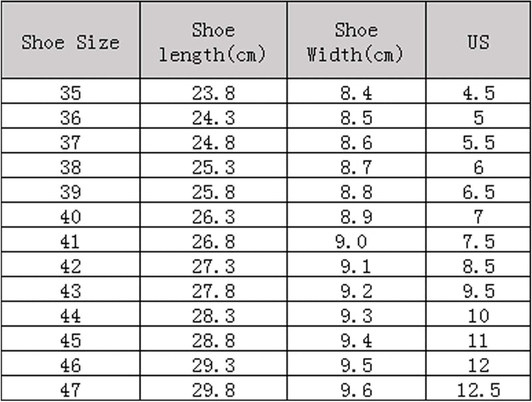Select US size 6 cell
The width and height of the screenshot is (532, 402).
[x=478, y=167]
